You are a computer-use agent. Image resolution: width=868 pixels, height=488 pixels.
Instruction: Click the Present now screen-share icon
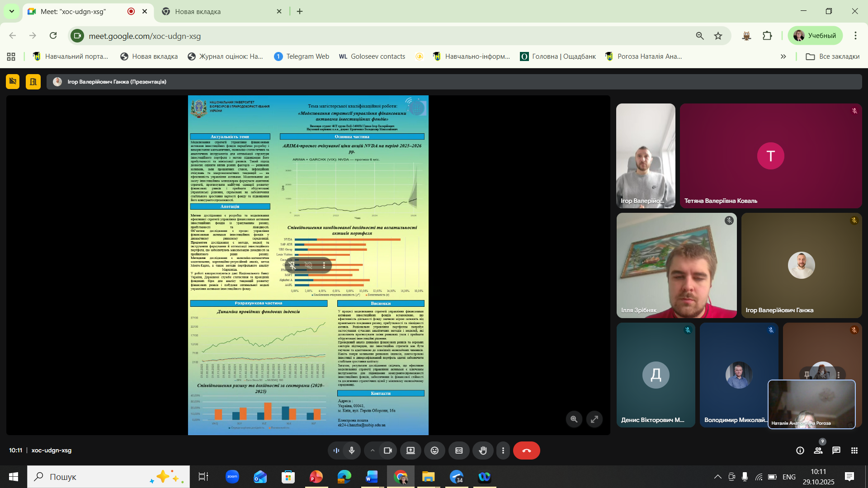point(410,450)
